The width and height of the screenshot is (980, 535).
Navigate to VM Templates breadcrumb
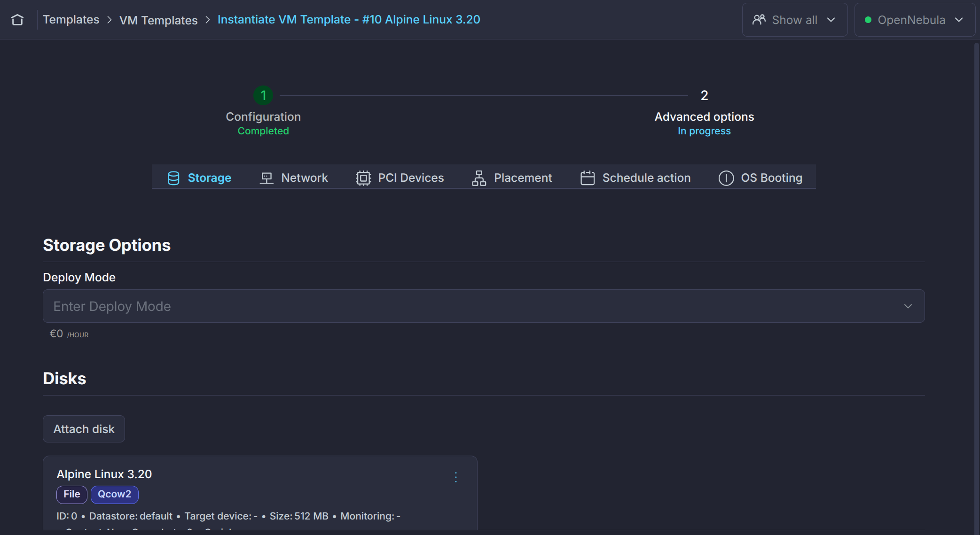pyautogui.click(x=158, y=20)
